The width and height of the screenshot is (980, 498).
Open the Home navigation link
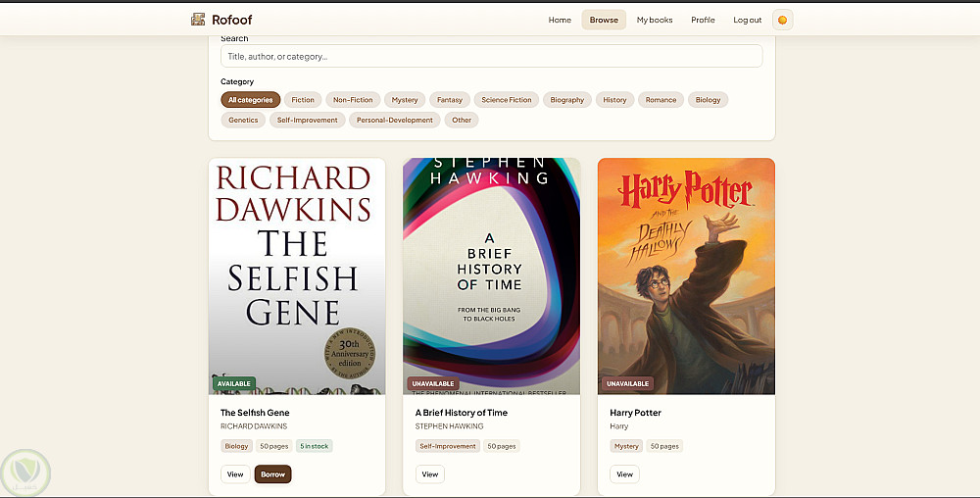tap(560, 20)
